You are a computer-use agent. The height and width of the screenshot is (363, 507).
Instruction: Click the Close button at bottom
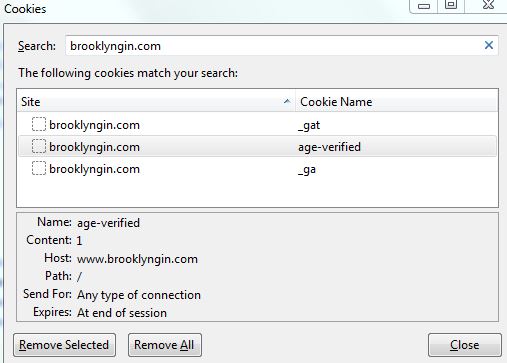[x=465, y=345]
